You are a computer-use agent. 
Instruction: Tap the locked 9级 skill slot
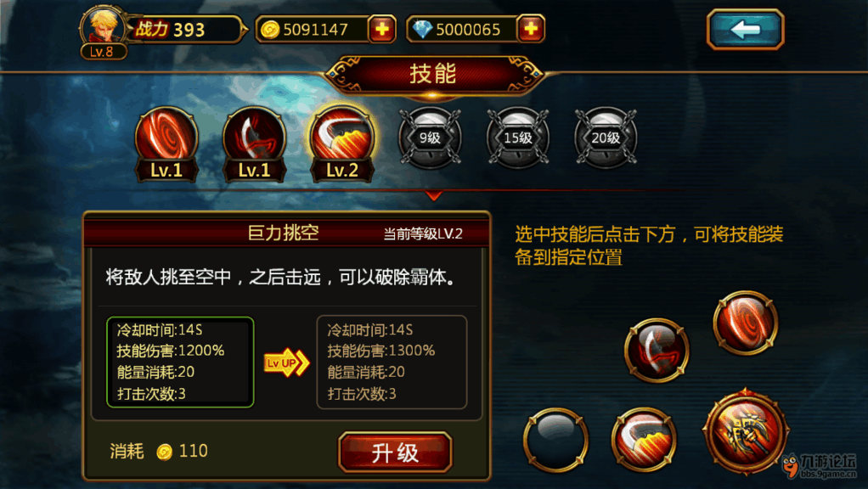tap(430, 138)
